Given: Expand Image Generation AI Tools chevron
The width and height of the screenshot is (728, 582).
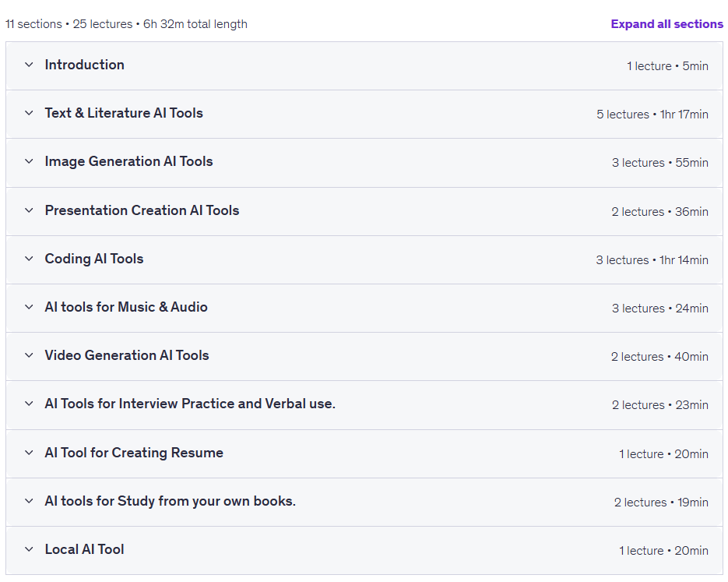Looking at the screenshot, I should point(29,161).
